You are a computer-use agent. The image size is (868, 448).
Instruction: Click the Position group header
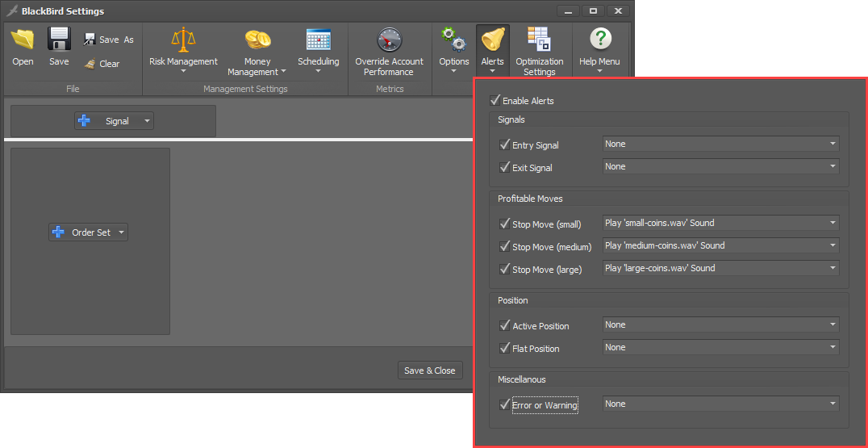(x=512, y=301)
